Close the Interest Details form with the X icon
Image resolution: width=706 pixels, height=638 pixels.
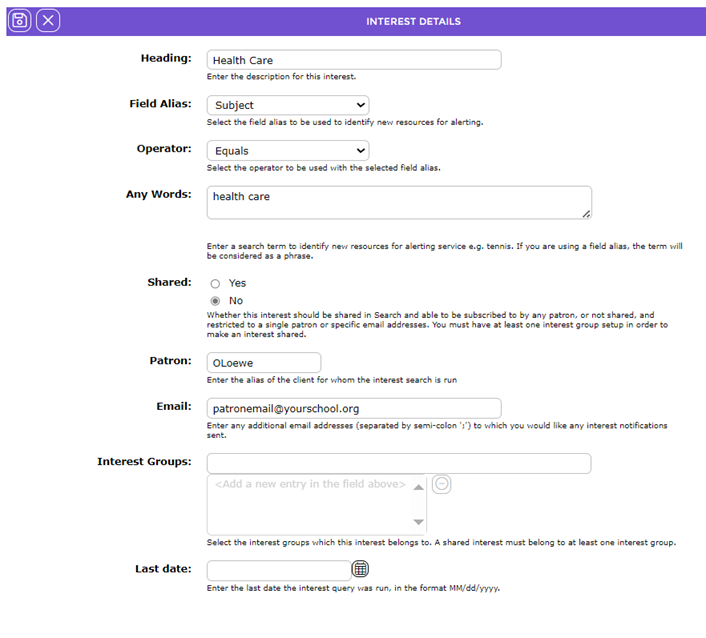tap(48, 21)
